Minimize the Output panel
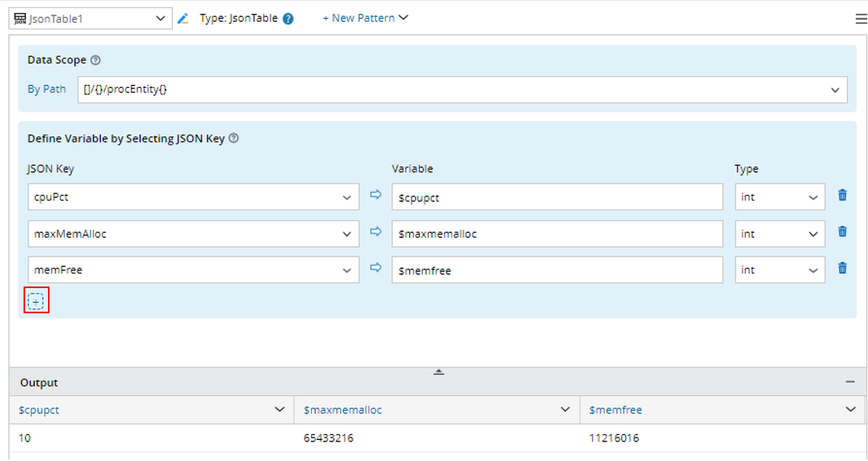Screen dimensions: 868x461 click(850, 382)
